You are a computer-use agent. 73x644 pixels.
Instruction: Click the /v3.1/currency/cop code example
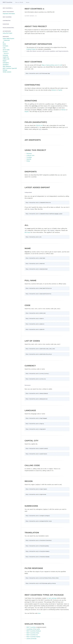[x=47, y=379]
